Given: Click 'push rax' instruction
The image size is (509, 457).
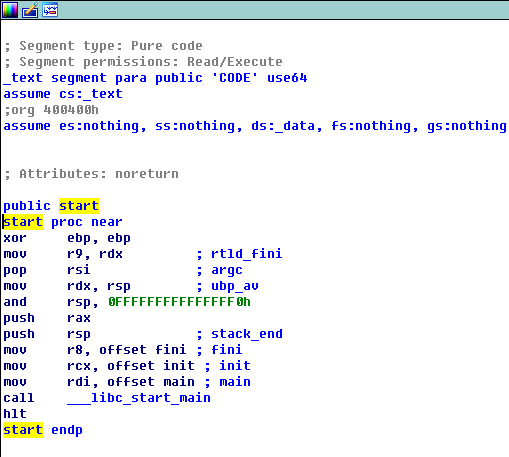Looking at the screenshot, I should pyautogui.click(x=47, y=318).
